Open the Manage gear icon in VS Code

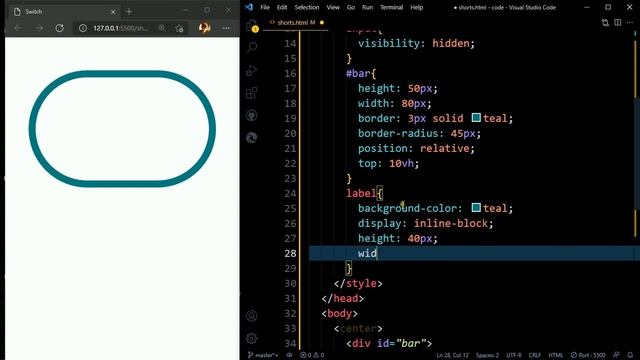pos(252,338)
